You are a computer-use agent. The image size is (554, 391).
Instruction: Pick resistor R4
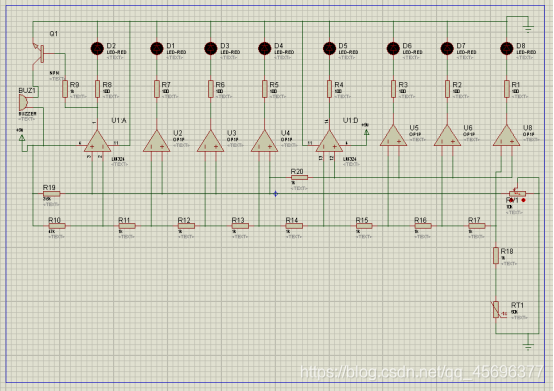click(x=329, y=89)
